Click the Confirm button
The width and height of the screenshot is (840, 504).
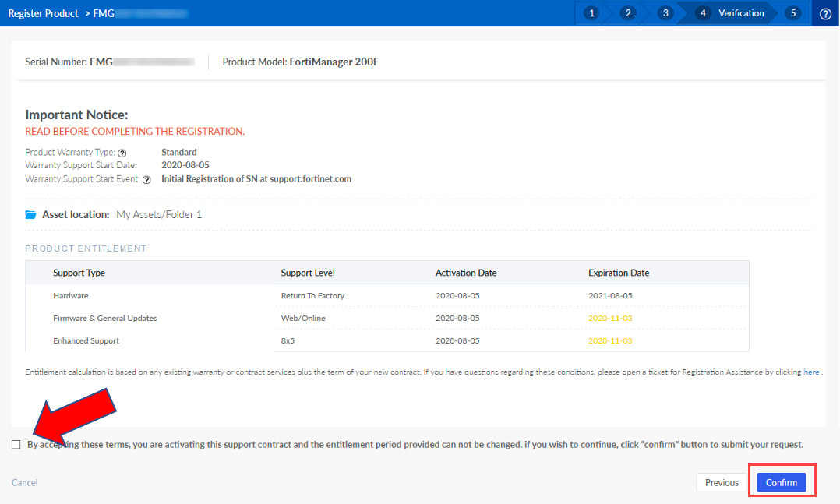pos(782,482)
